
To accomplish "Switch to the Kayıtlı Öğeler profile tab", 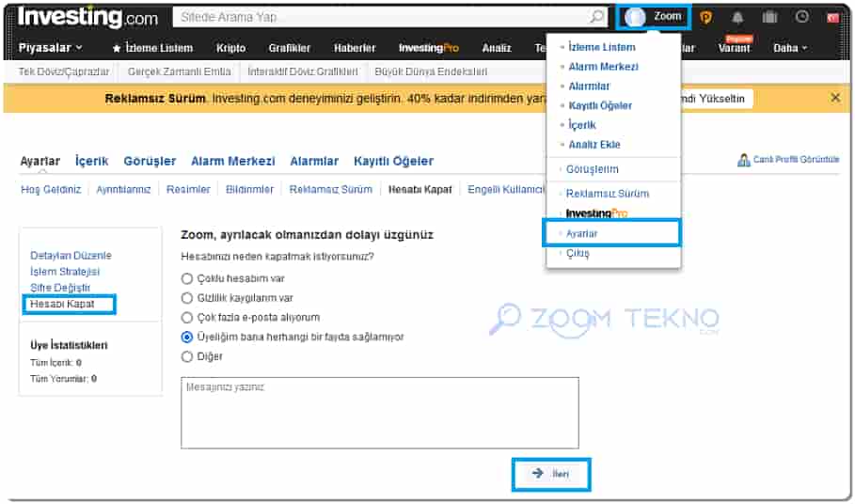I will [394, 162].
